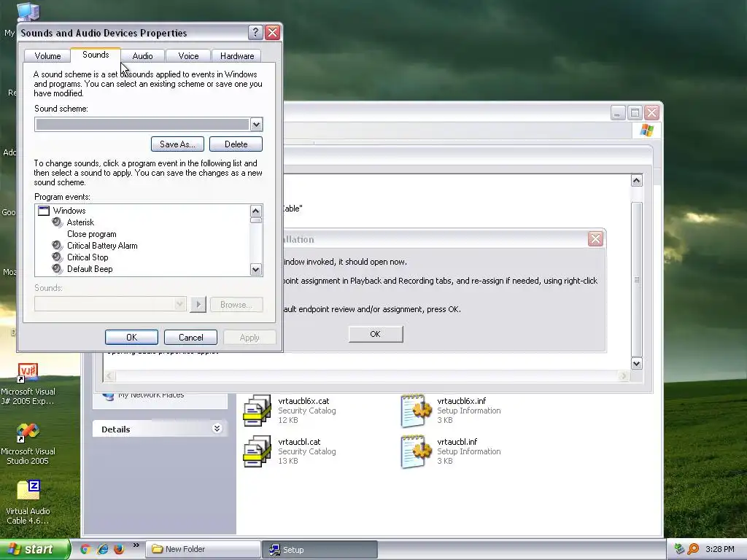The width and height of the screenshot is (747, 560).
Task: Select the Critical Stop event
Action: tap(88, 257)
